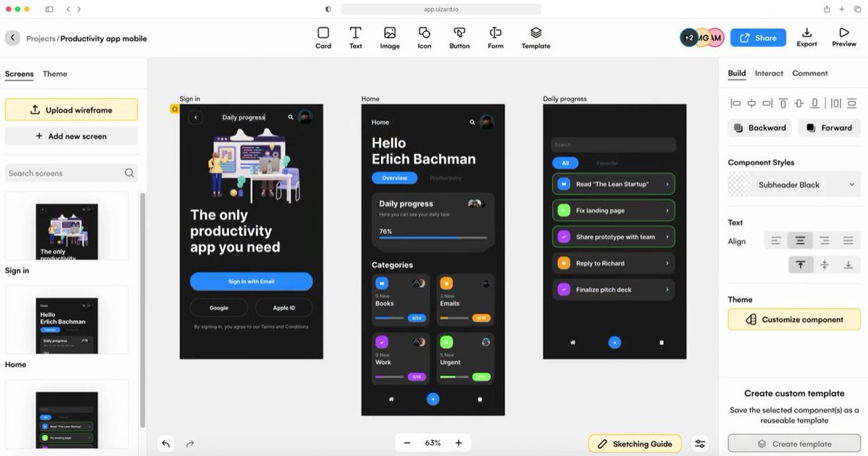Click the Upload wireframe button
This screenshot has height=456, width=868.
pyautogui.click(x=71, y=109)
